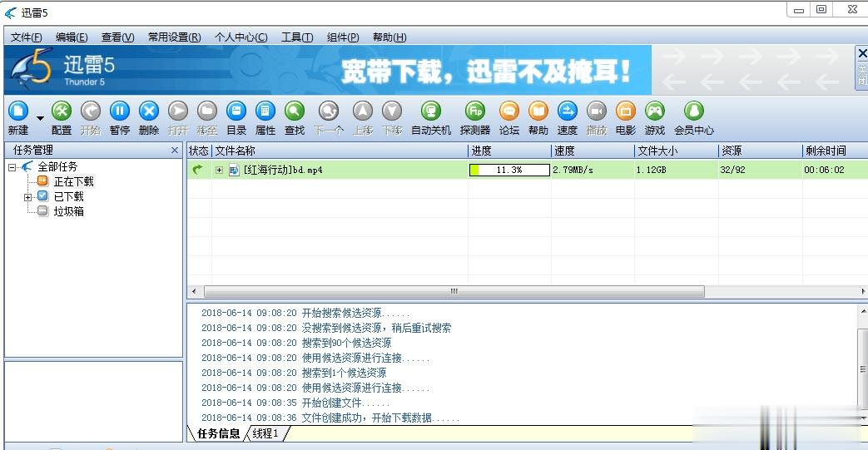Open the 论坛 forum icon
Viewport: 868px width, 450px height.
pyautogui.click(x=509, y=111)
